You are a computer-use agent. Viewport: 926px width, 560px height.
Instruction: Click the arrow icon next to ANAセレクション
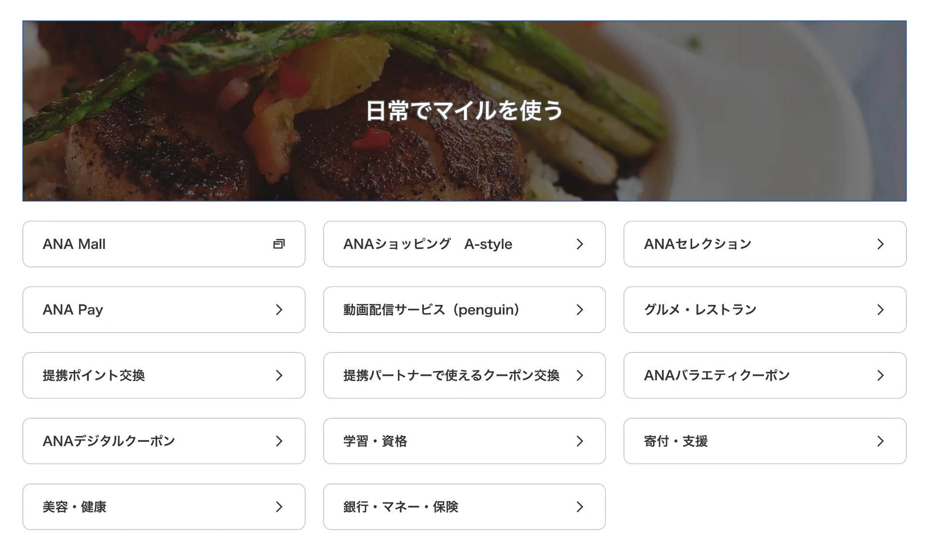pyautogui.click(x=880, y=244)
